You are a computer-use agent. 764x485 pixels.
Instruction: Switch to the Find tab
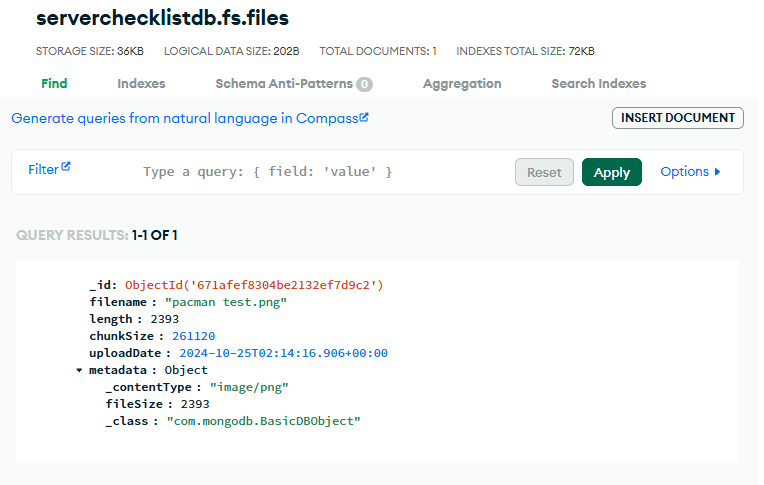54,83
